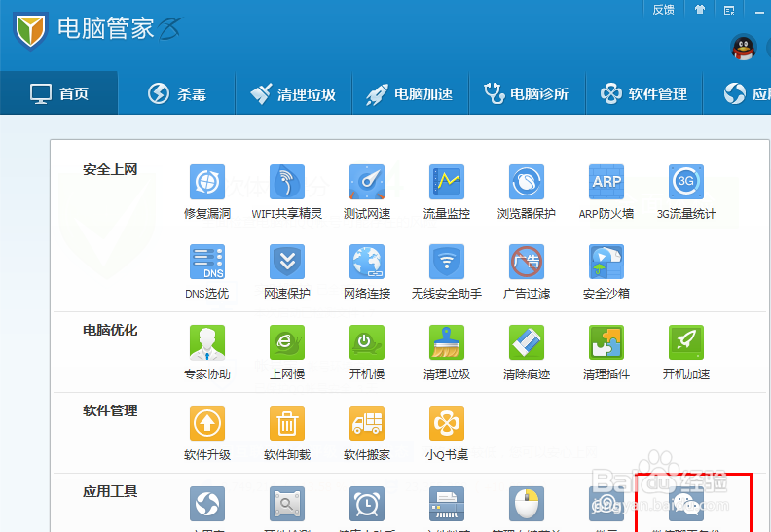The image size is (771, 532).
Task: Click the 应用工具 section heading
Action: tap(110, 491)
